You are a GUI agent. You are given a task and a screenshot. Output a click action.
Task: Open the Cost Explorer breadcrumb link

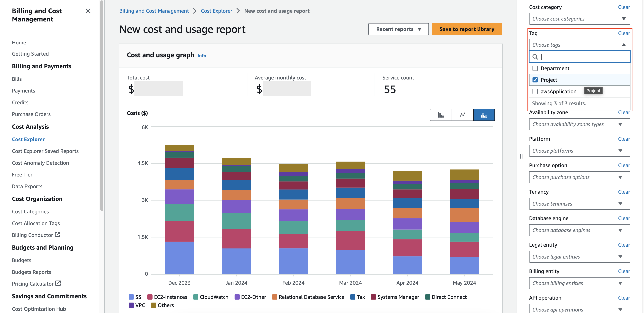click(216, 11)
